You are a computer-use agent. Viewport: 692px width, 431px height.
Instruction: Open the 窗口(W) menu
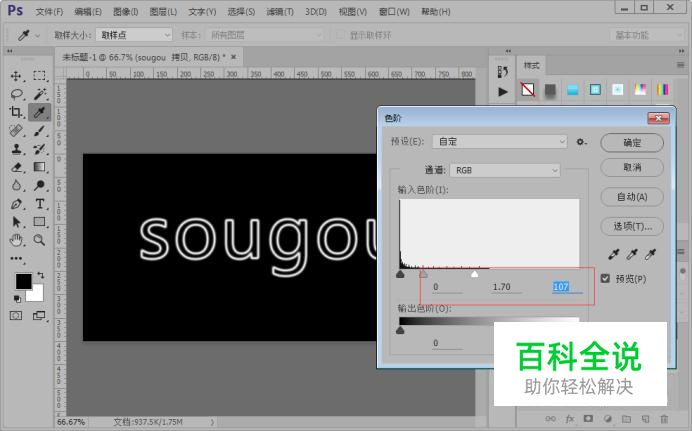point(394,12)
